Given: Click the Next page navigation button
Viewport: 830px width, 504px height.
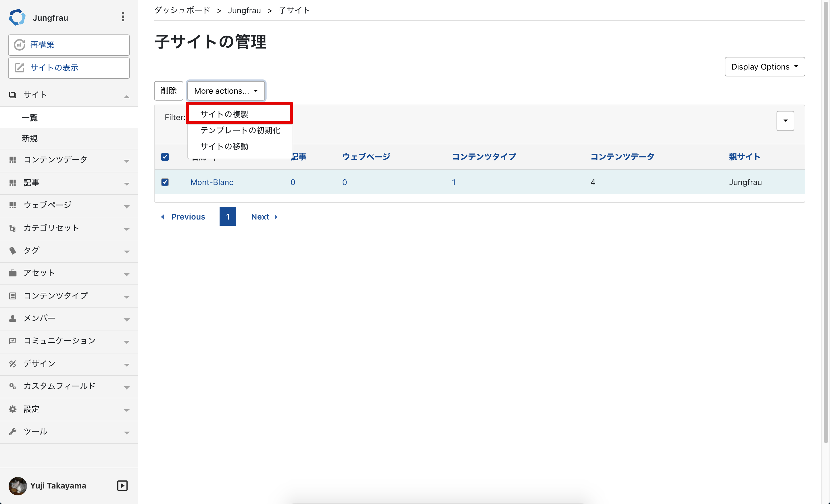Looking at the screenshot, I should pos(264,216).
